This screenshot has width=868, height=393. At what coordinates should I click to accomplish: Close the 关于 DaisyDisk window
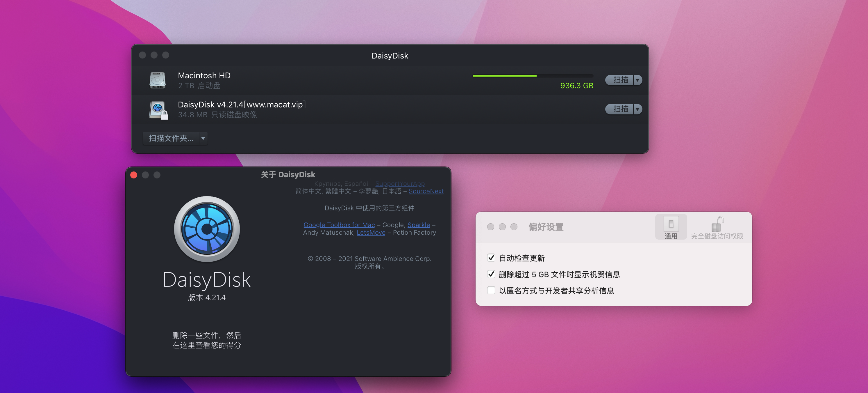[134, 175]
